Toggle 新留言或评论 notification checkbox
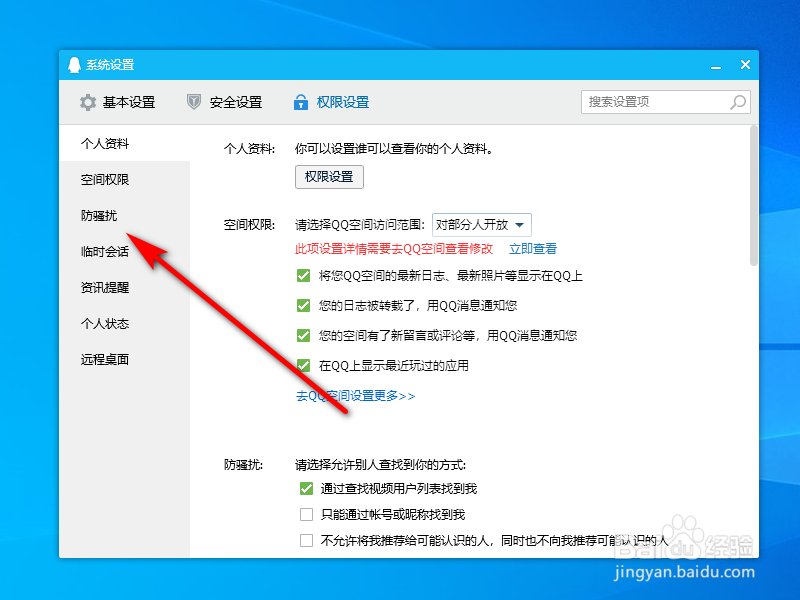The image size is (800, 600). [304, 336]
